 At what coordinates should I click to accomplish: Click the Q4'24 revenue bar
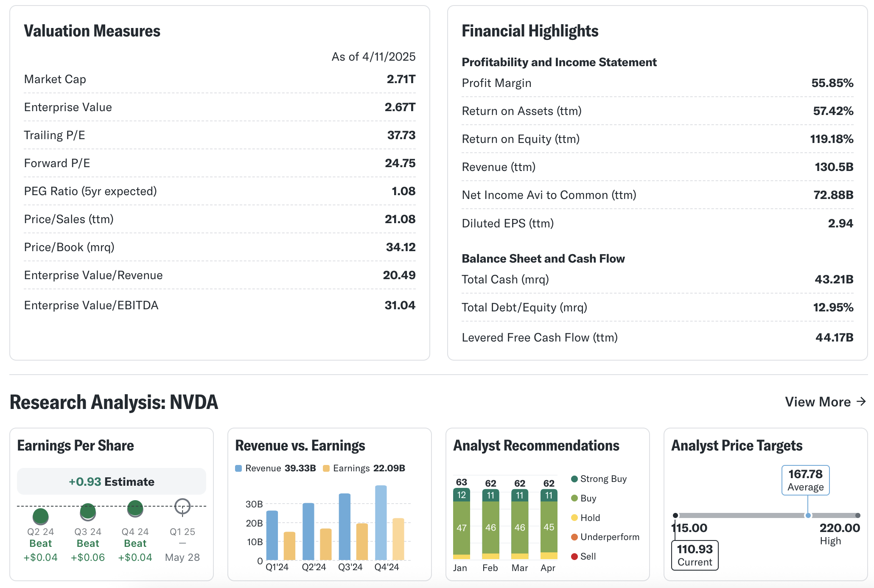[381, 523]
